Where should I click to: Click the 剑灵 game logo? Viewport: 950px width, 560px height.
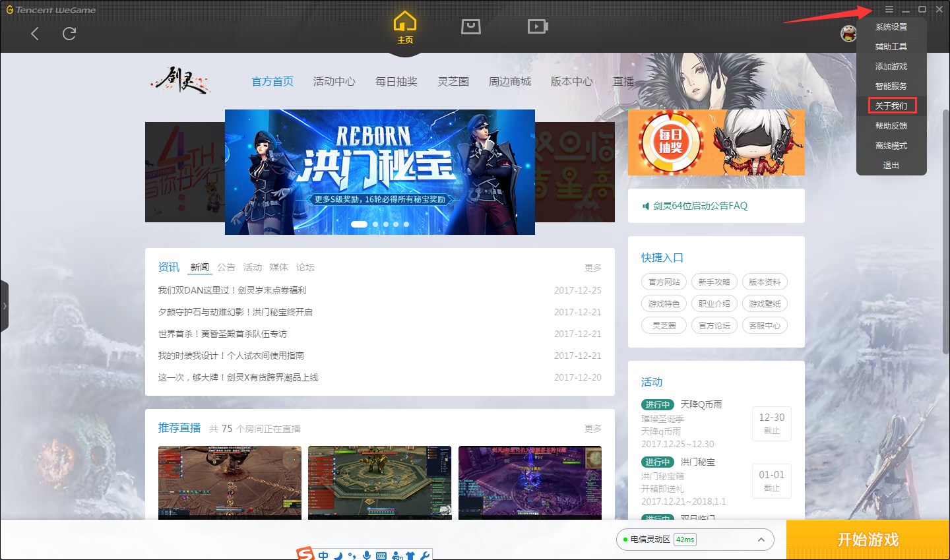pyautogui.click(x=181, y=81)
